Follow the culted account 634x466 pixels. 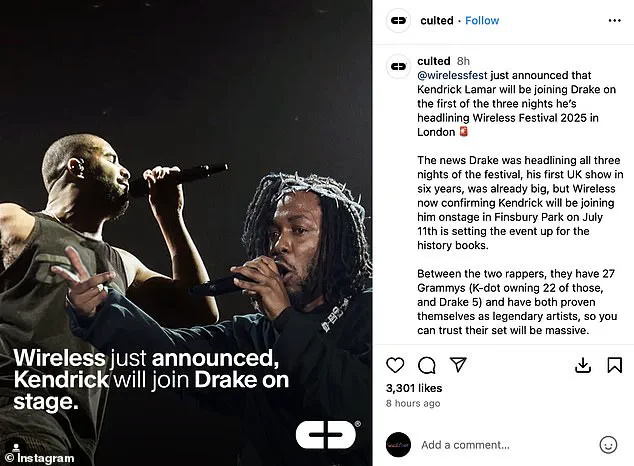(x=482, y=21)
